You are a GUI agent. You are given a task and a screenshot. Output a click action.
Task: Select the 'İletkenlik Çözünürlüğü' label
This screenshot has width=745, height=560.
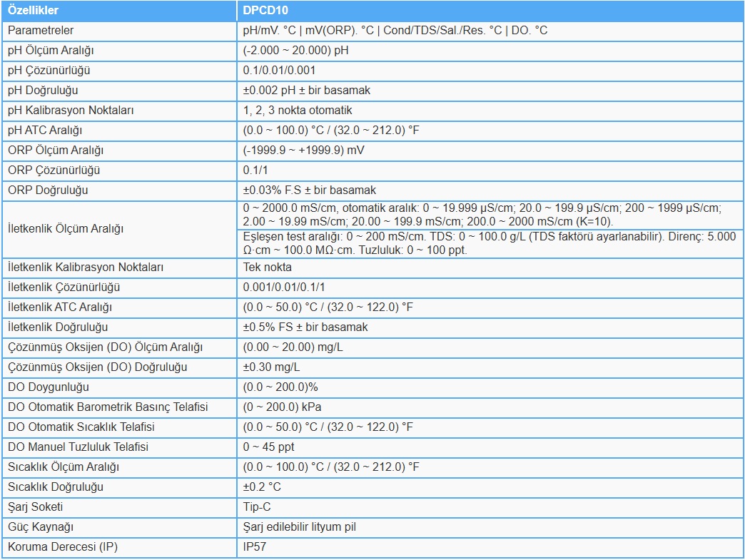click(x=64, y=287)
